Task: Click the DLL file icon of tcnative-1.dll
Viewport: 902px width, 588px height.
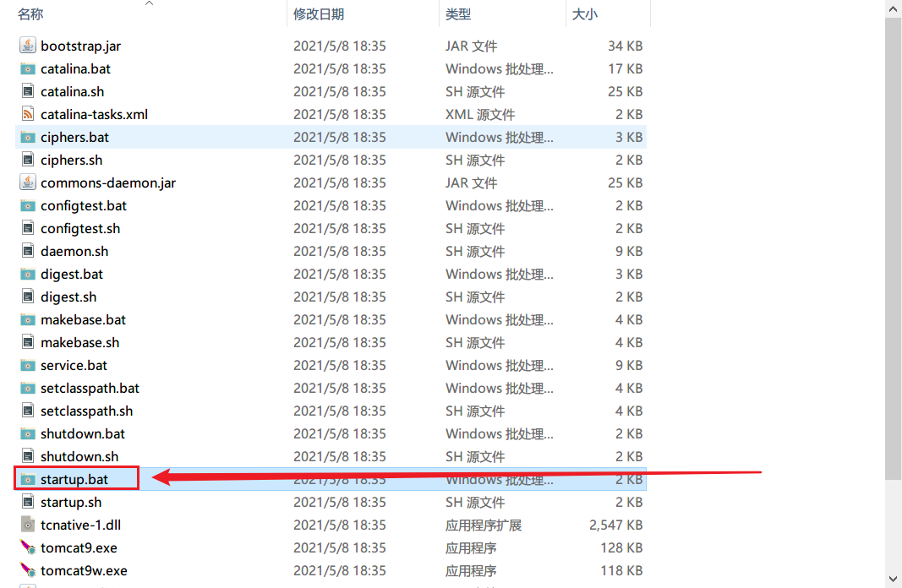Action: 26,525
